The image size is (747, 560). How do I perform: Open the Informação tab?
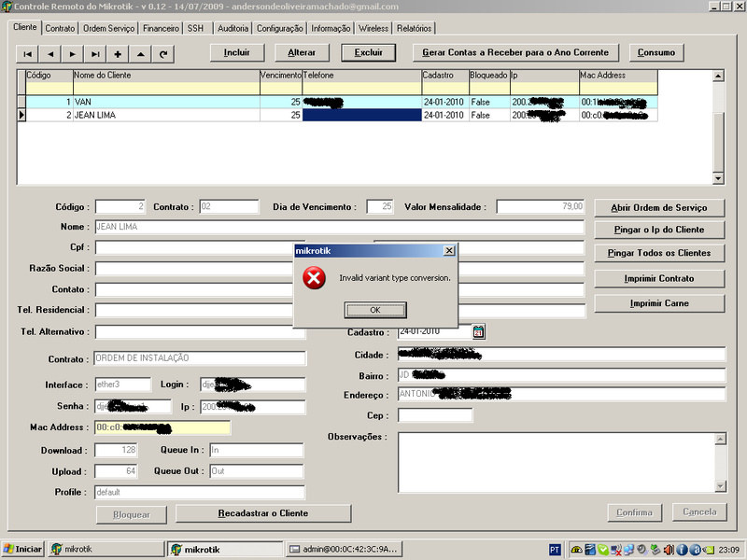331,29
